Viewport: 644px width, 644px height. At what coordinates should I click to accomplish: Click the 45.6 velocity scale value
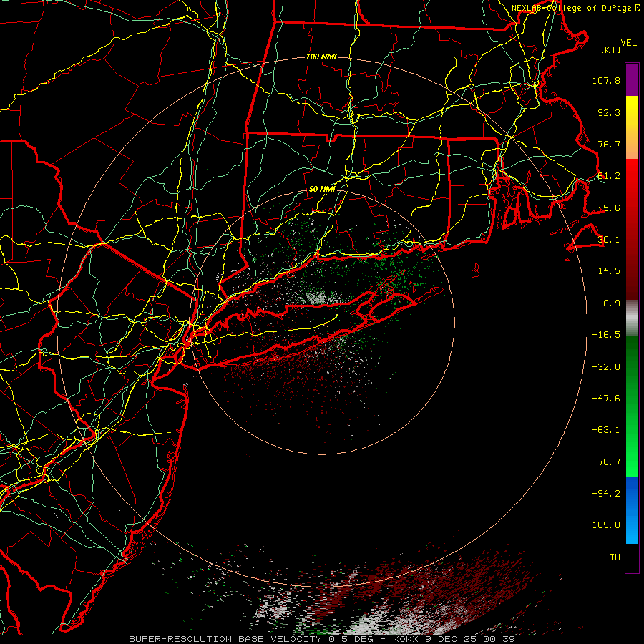point(609,208)
